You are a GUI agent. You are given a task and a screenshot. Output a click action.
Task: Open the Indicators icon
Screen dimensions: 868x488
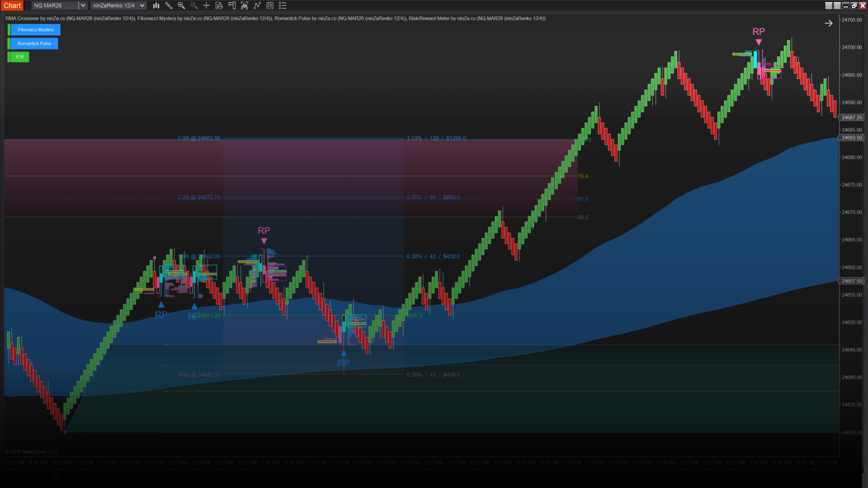[x=257, y=5]
